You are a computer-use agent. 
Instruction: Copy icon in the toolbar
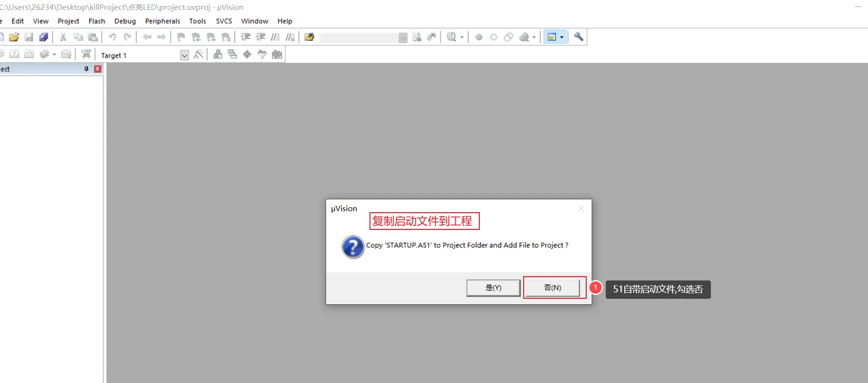(78, 37)
